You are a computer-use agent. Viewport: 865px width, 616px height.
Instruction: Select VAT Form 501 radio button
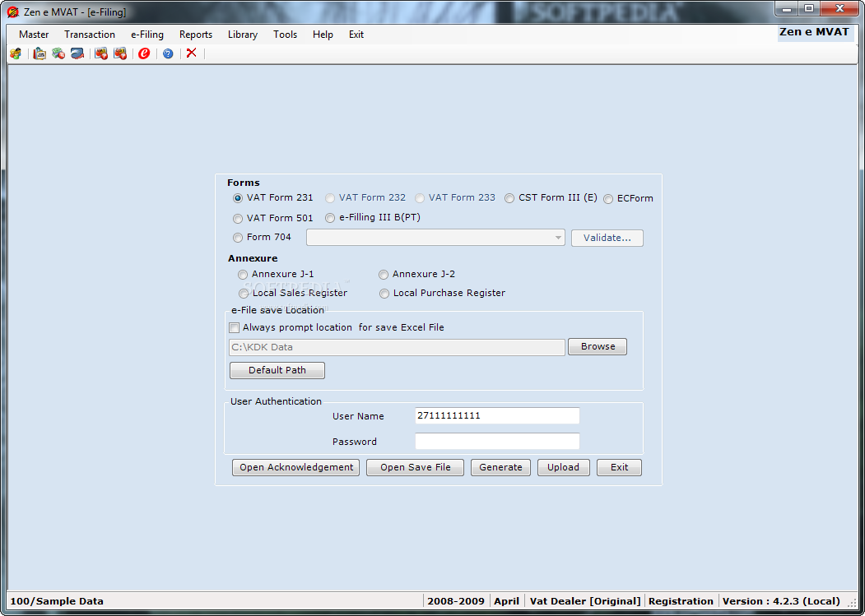point(238,219)
